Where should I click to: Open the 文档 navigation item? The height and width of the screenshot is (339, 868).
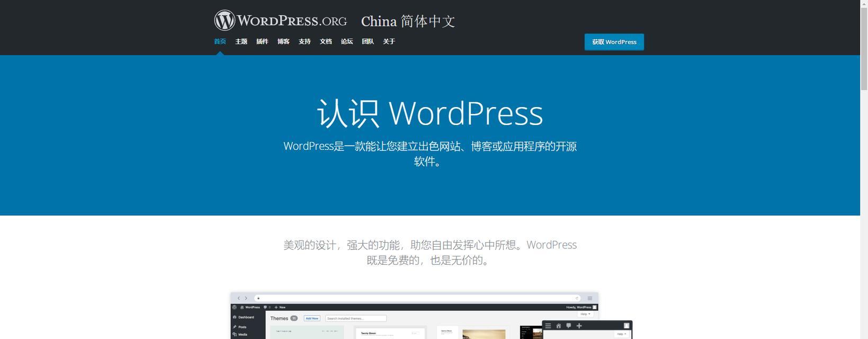326,41
